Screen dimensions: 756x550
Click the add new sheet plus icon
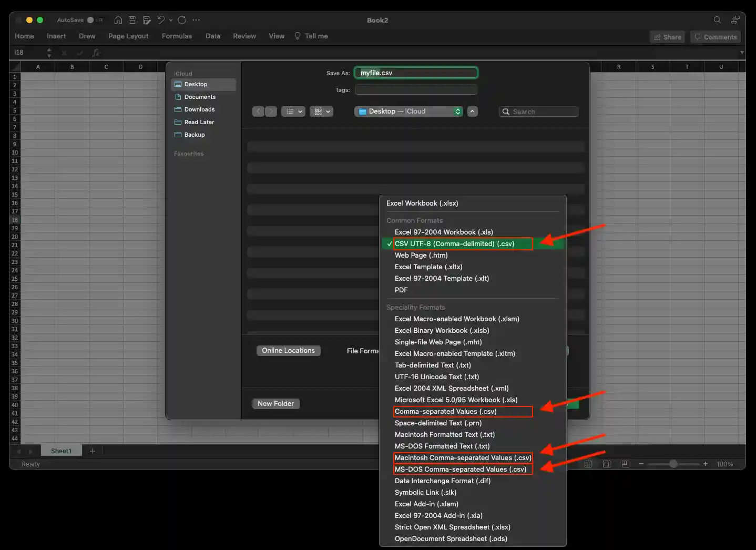(93, 451)
